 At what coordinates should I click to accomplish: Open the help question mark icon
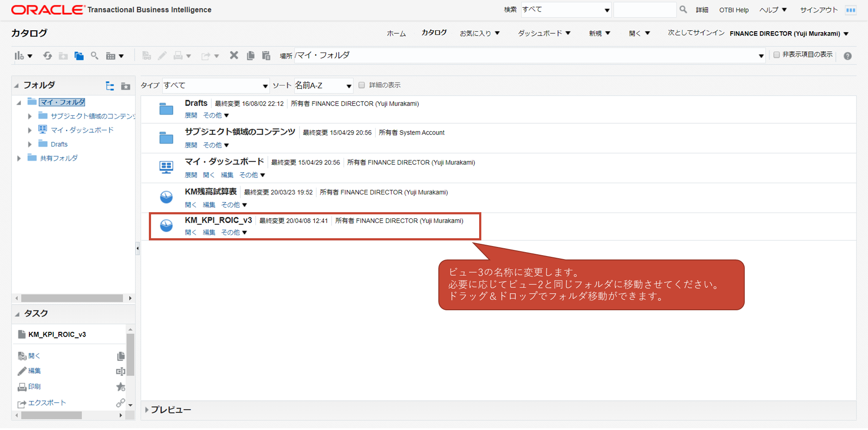click(x=848, y=56)
